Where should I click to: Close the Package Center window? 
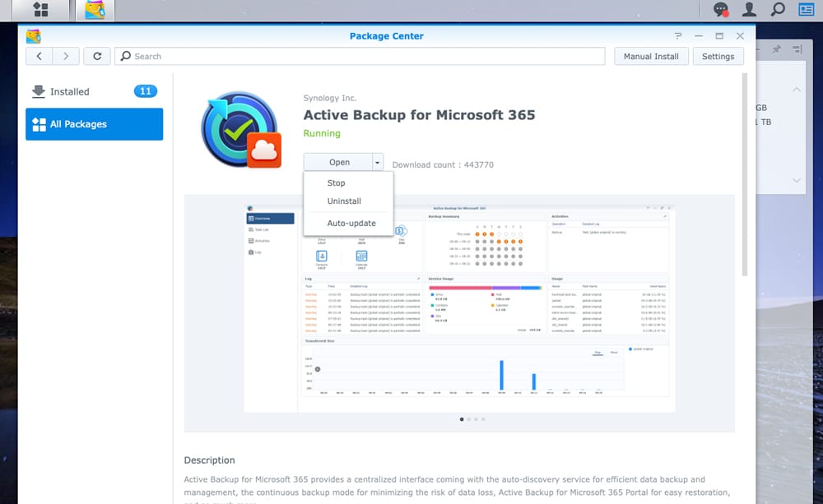coord(740,35)
